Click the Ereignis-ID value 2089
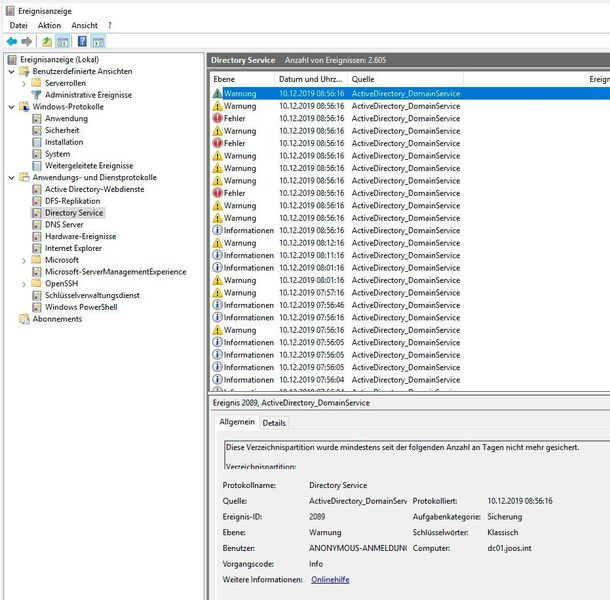This screenshot has width=610, height=600. [x=317, y=517]
